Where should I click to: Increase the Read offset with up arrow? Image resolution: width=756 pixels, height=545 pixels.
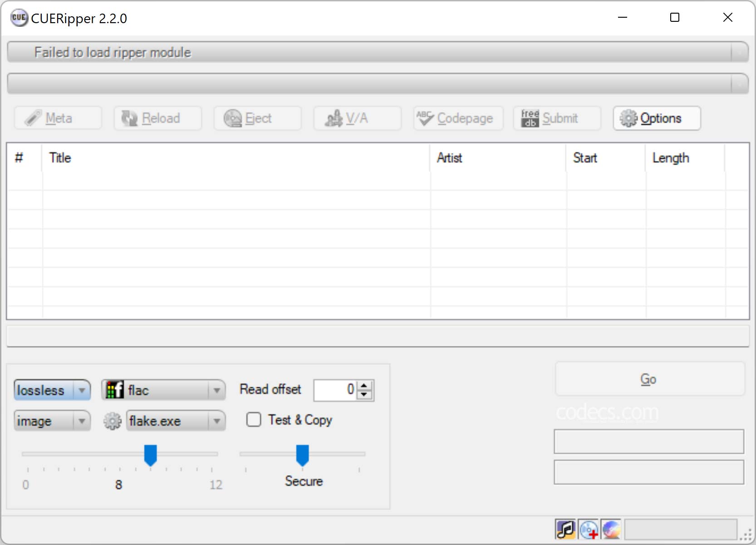coord(364,385)
